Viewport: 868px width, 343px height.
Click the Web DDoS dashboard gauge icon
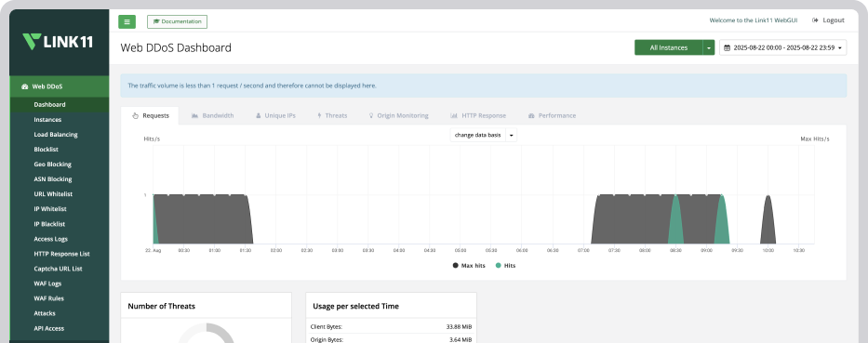point(24,86)
